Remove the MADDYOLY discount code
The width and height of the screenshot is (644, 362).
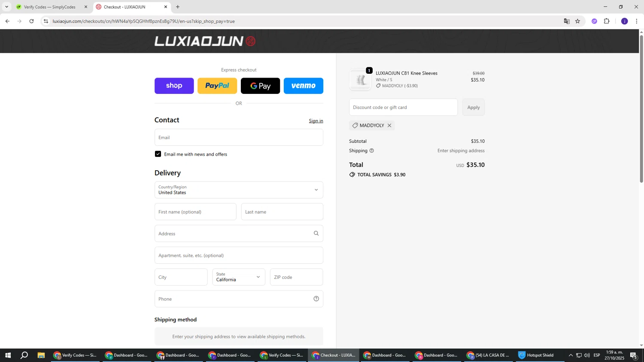click(389, 126)
